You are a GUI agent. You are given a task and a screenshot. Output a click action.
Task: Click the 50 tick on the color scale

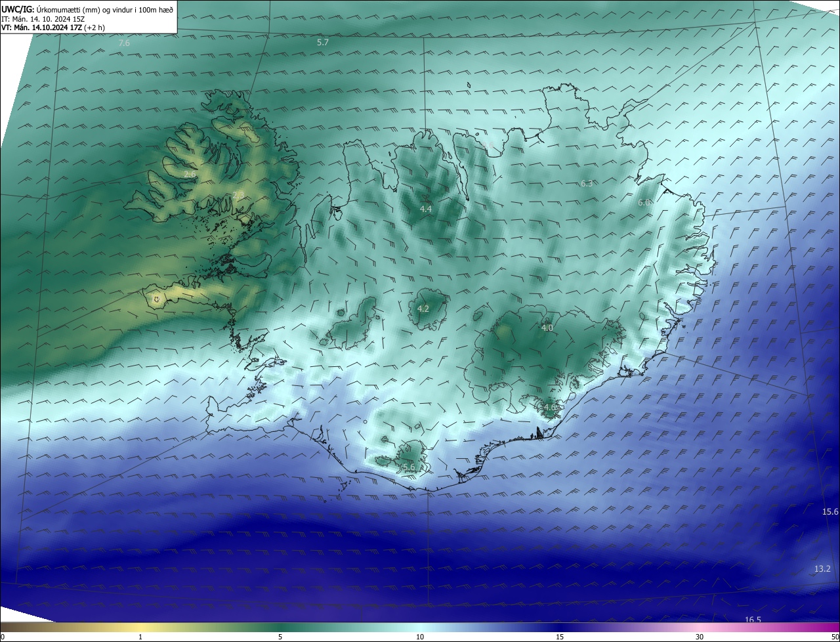point(835,637)
